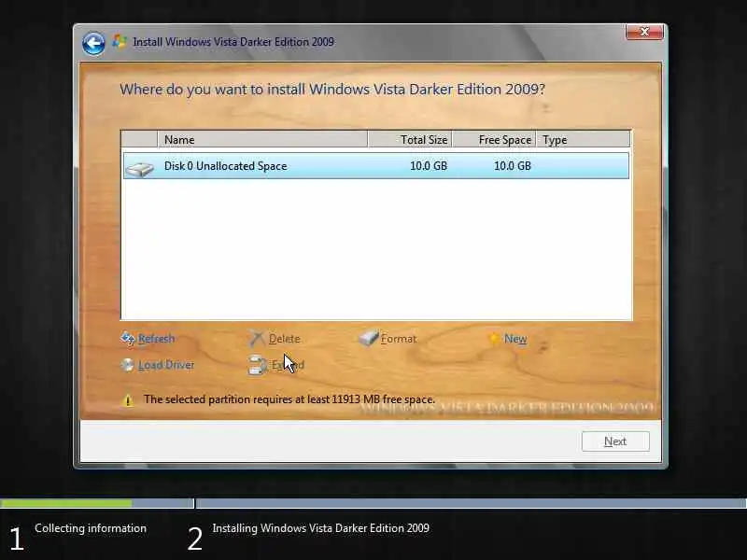Click the 10.0 GB Total Size value

click(x=429, y=166)
